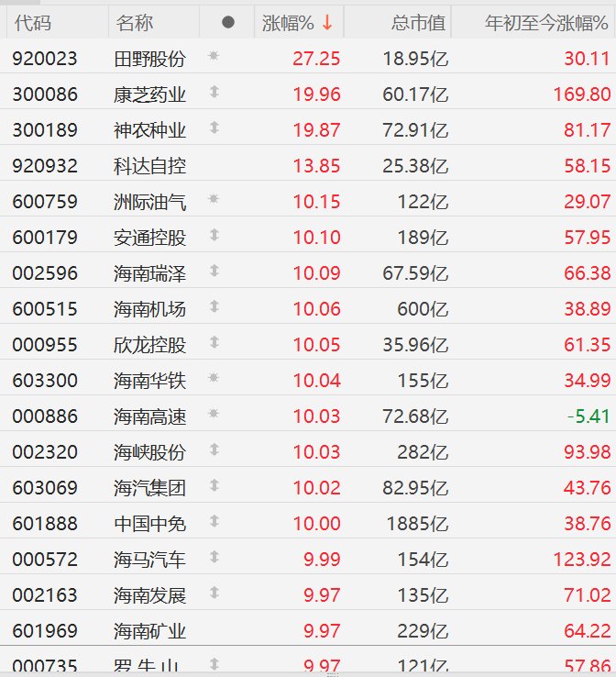Click the 93.98 year-to-date value
The width and height of the screenshot is (616, 677).
587,452
